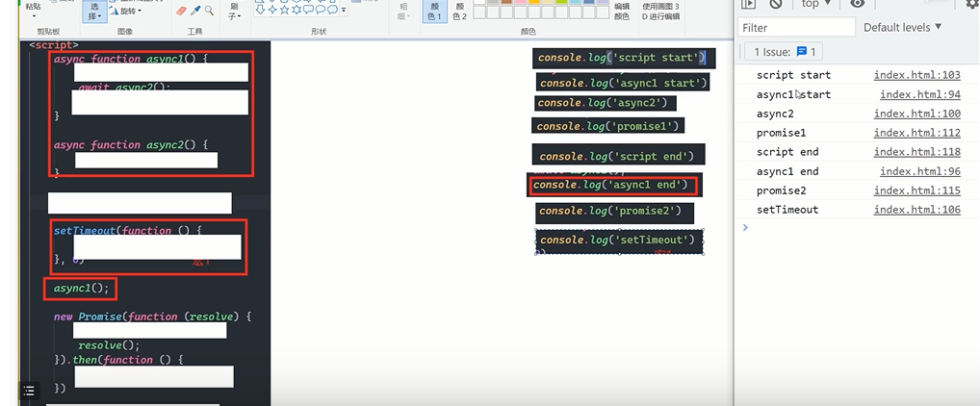Activate 颜色 1 foreground color
This screenshot has width=980, height=406.
point(434,12)
